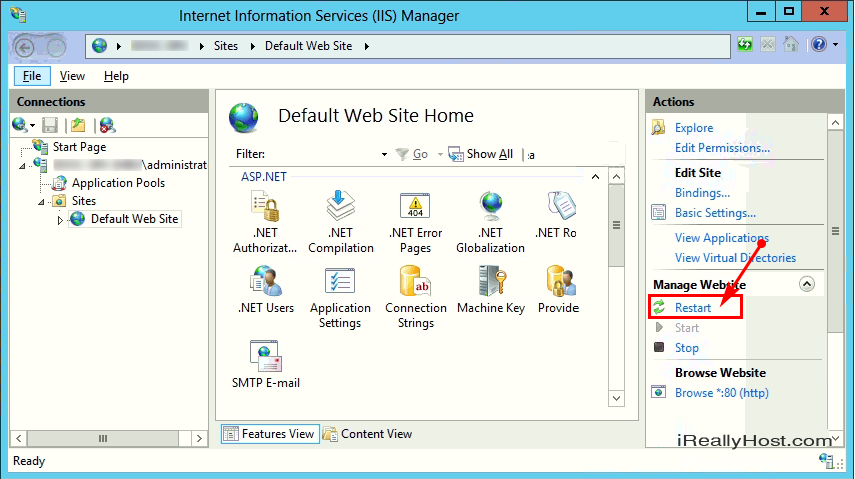Open the Go button dropdown arrow
Screen dimensions: 855x479
click(x=440, y=154)
